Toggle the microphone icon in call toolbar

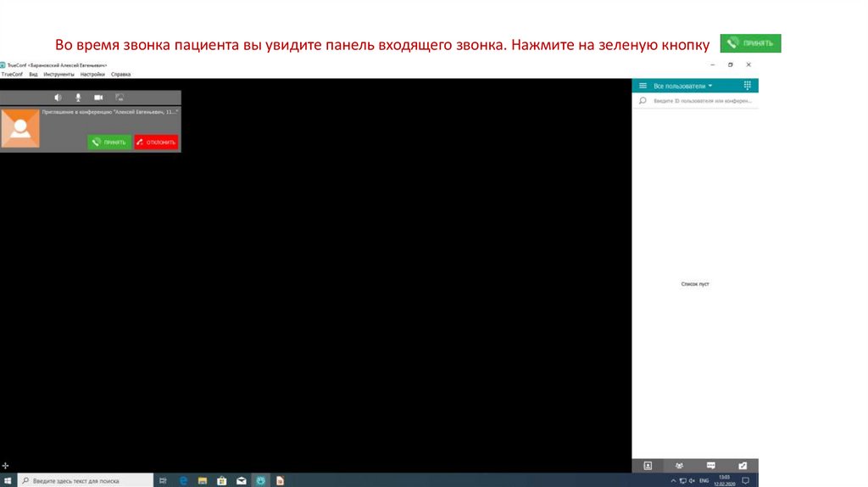pyautogui.click(x=78, y=98)
